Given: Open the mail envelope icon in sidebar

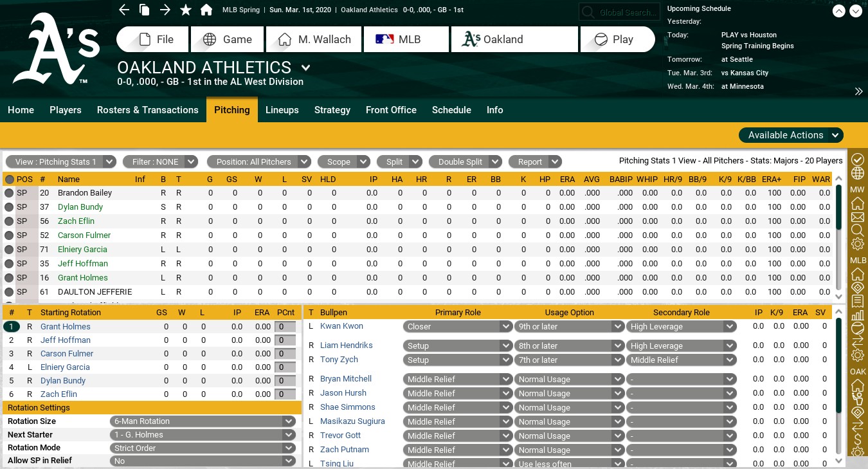Looking at the screenshot, I should [x=857, y=217].
